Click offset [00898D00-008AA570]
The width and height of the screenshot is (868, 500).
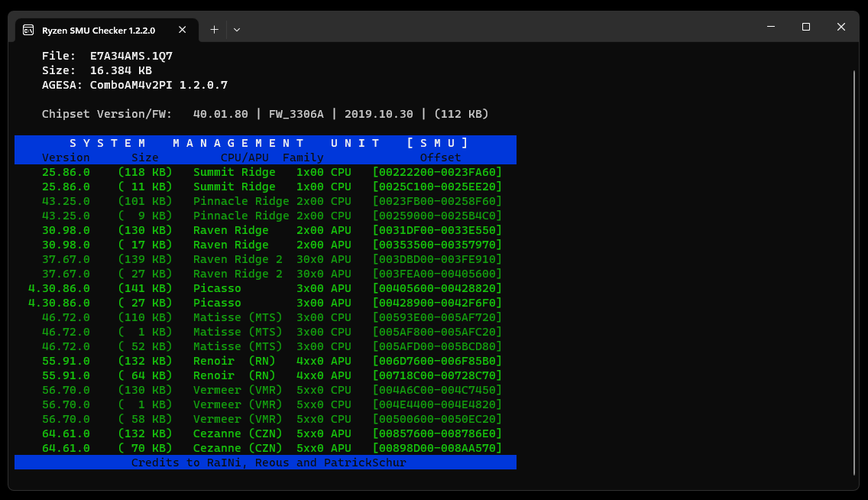[x=437, y=448]
